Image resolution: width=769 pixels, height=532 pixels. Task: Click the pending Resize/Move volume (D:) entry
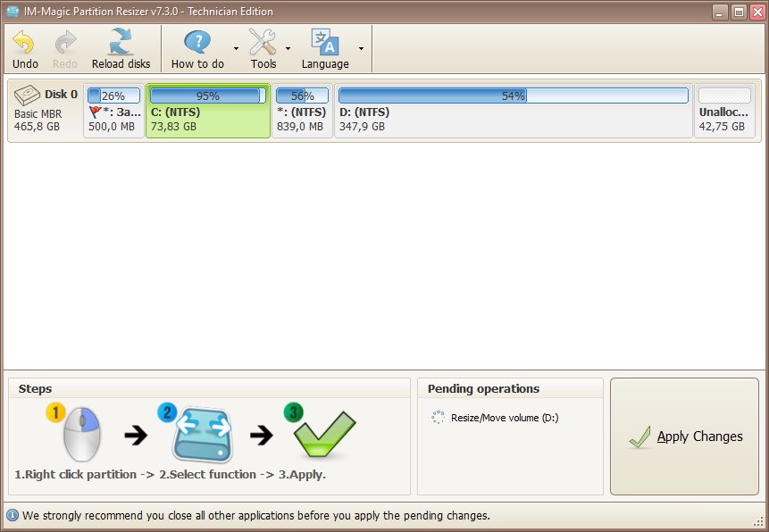(x=505, y=418)
